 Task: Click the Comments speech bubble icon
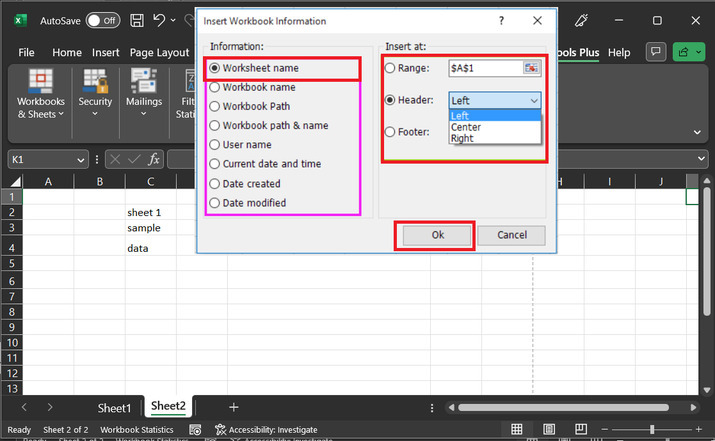[x=656, y=52]
